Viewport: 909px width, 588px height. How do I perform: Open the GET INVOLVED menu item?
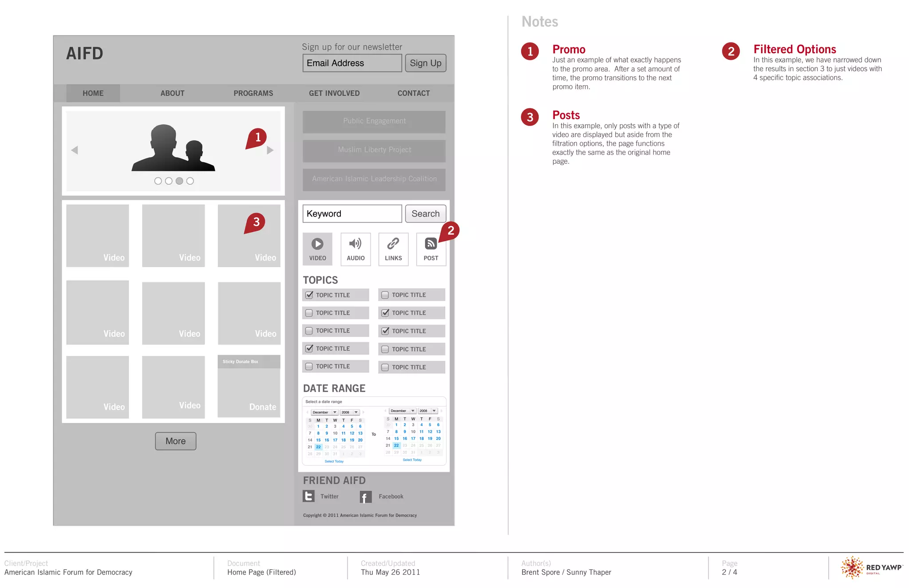tap(334, 93)
